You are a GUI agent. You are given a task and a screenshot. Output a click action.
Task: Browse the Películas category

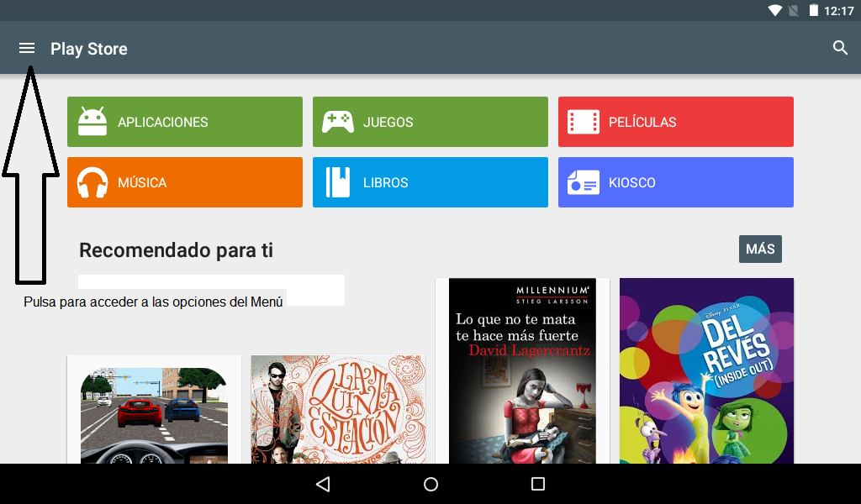pos(676,122)
